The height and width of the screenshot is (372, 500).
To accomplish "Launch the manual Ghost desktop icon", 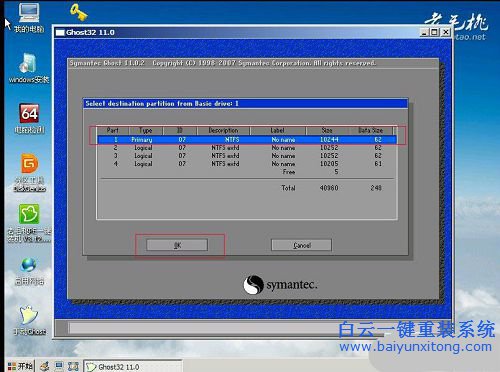I will [x=29, y=320].
